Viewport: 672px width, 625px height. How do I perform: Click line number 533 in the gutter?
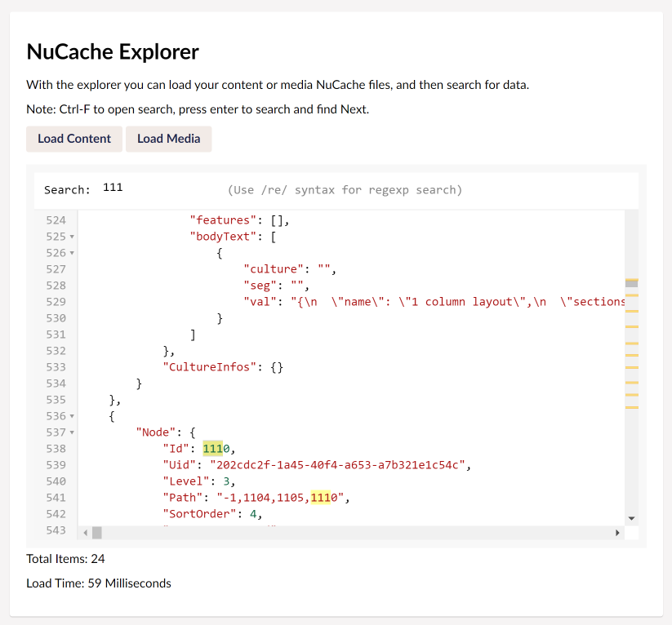click(56, 367)
